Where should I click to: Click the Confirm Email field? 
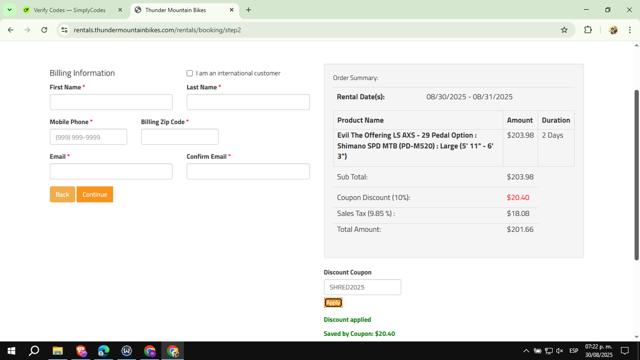(x=248, y=171)
